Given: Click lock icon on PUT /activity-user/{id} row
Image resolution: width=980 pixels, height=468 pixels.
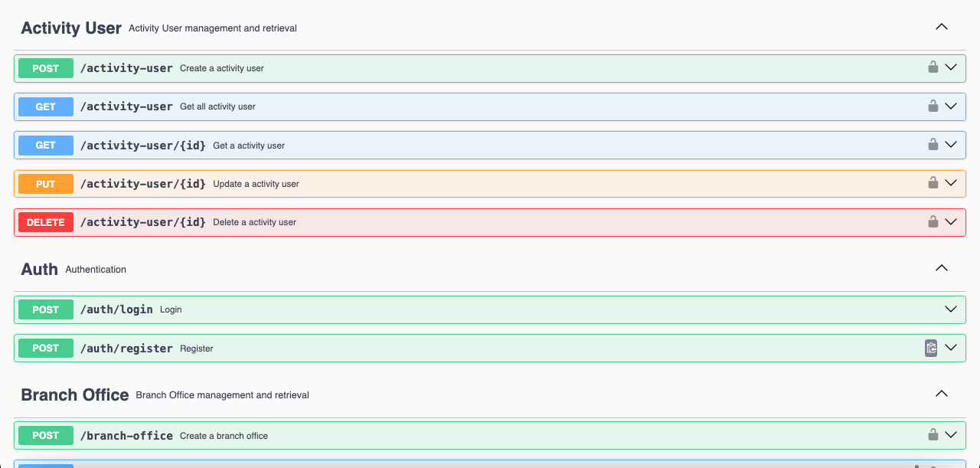Looking at the screenshot, I should point(933,183).
